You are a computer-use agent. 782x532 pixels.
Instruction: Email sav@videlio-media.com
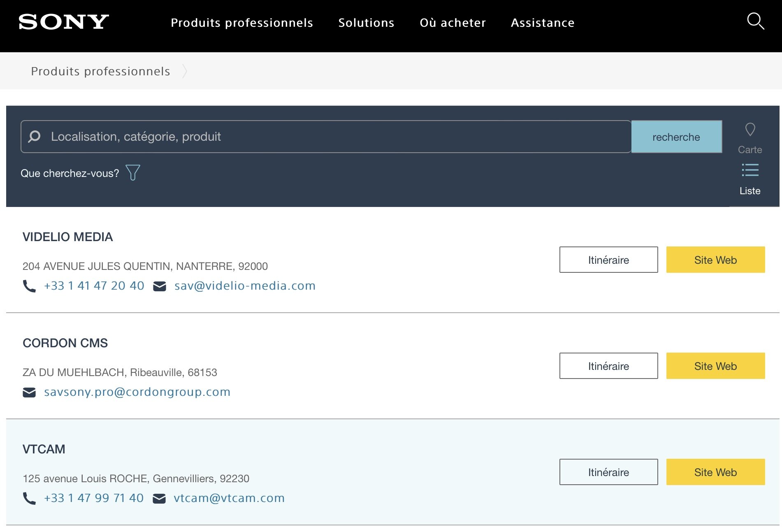[245, 286]
